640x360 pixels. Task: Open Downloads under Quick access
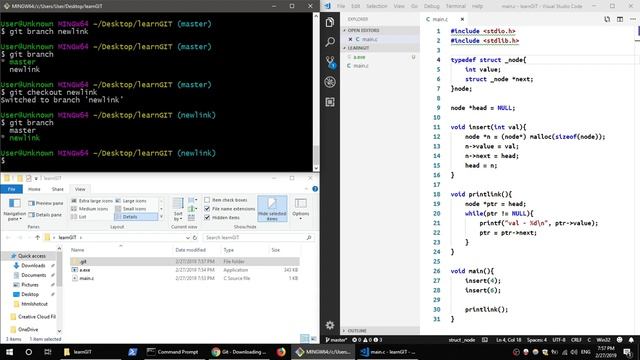pos(33,265)
